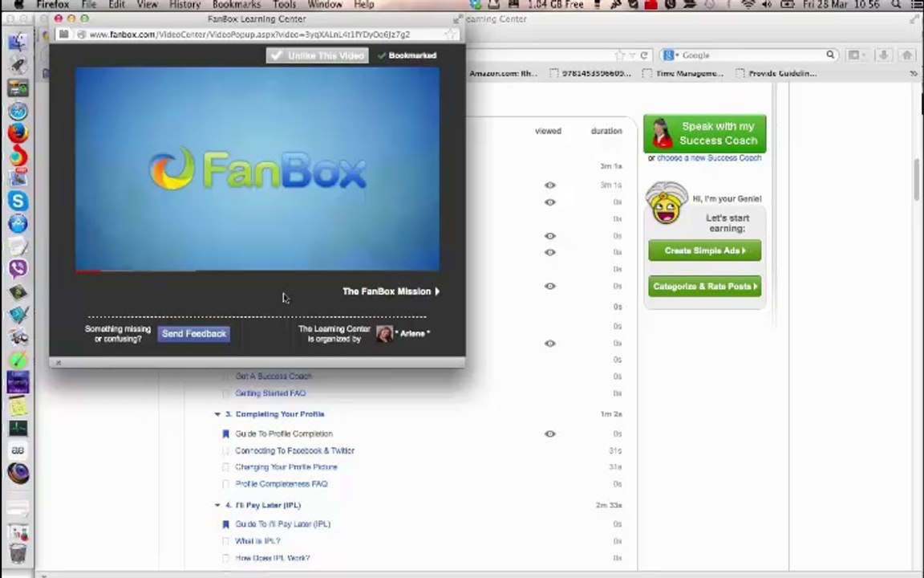Open Notification Center list icon
The height and width of the screenshot is (578, 924).
point(916,5)
